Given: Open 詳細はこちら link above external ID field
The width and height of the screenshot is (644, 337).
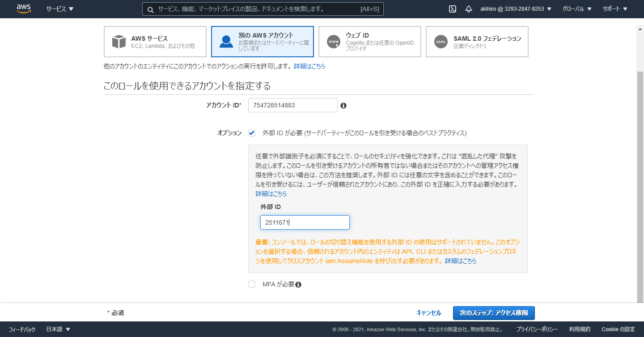Looking at the screenshot, I should (271, 194).
